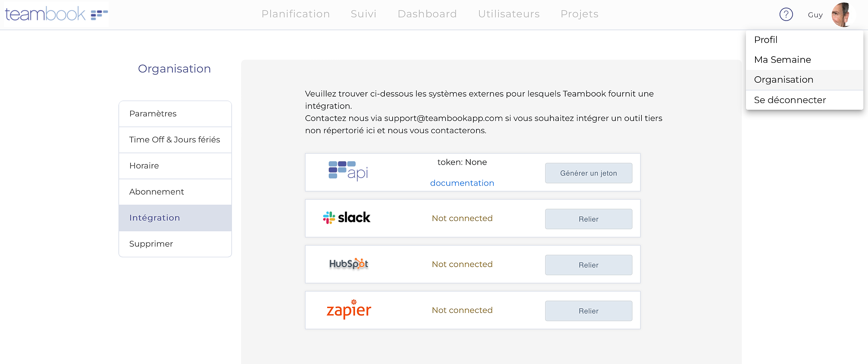Screen dimensions: 868x364
Task: Connect Zapier with its Relier button
Action: [x=588, y=311]
